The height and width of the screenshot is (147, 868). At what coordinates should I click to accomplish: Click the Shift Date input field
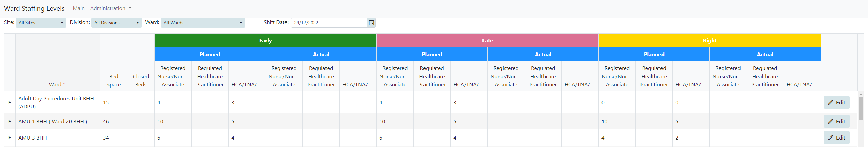[329, 23]
